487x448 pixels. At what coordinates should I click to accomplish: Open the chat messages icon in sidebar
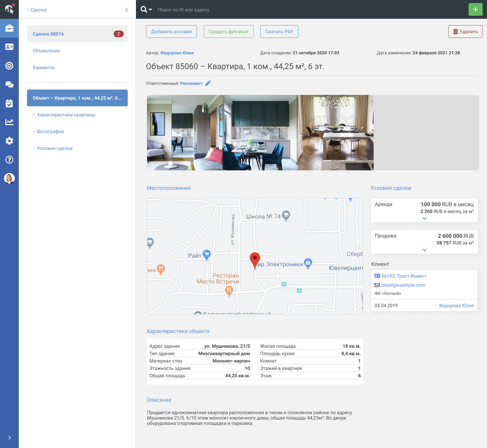9,85
